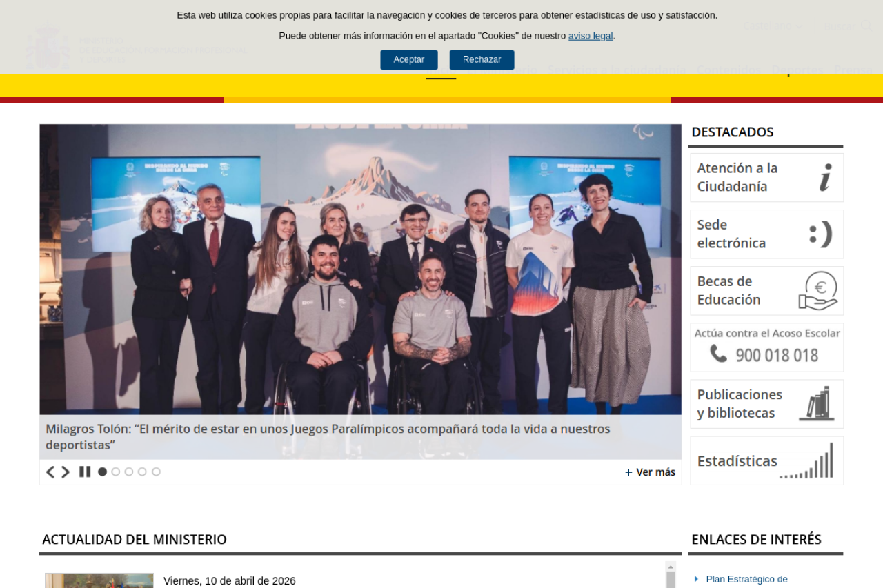Accept cookies with the Aceptar button
Screen dimensions: 883x588
(409, 60)
